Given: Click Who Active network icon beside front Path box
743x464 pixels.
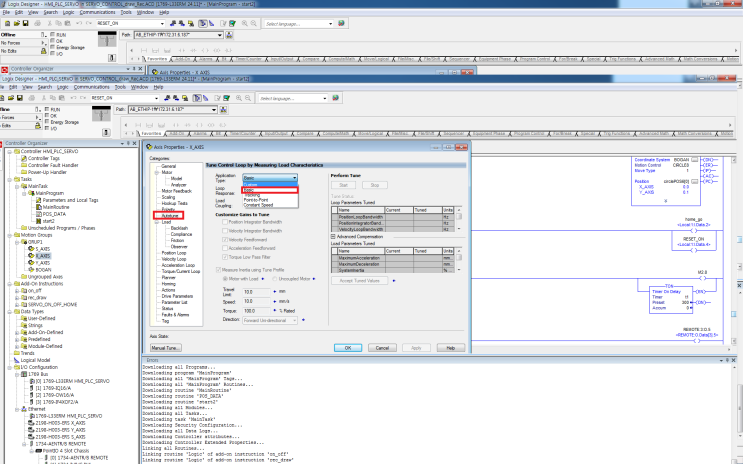Looking at the screenshot, I should point(223,110).
